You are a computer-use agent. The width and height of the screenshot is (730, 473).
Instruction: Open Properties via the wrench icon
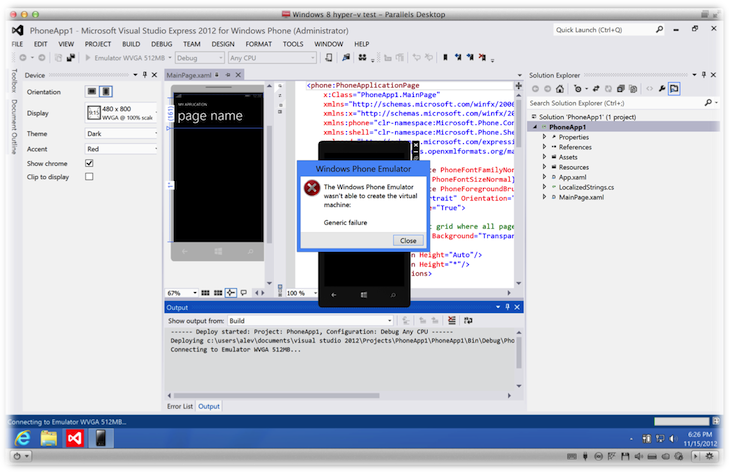pos(662,88)
